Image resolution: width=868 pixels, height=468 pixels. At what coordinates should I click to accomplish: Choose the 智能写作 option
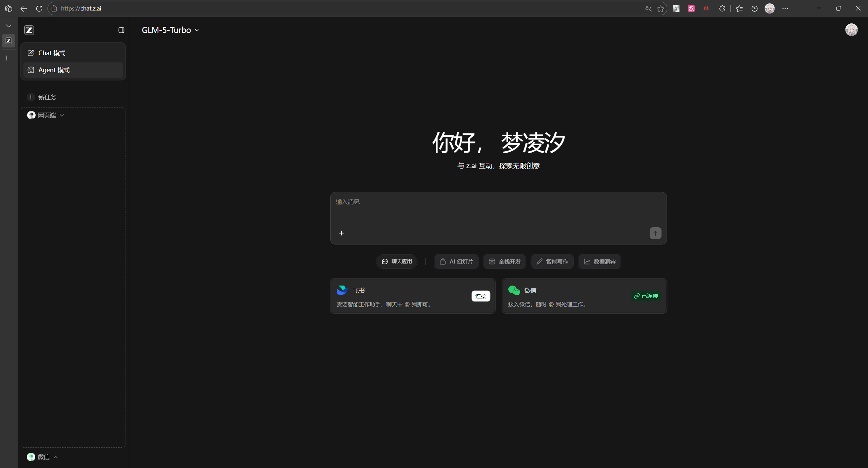click(x=552, y=261)
